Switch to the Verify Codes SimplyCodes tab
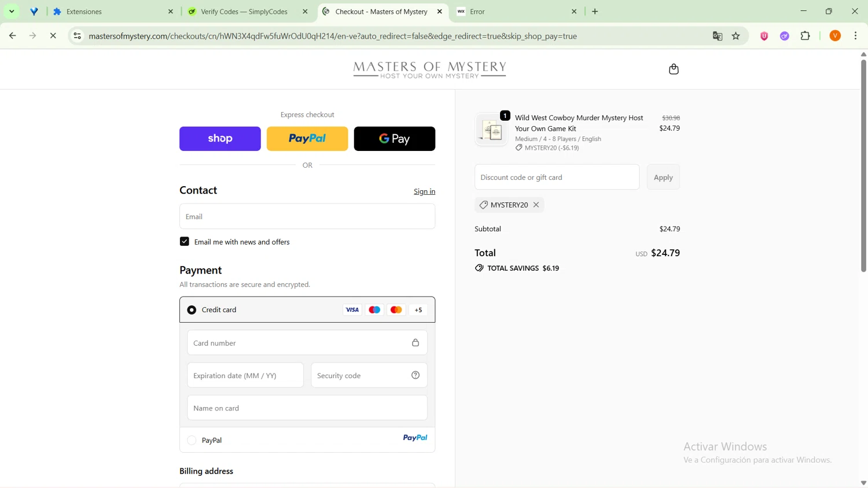Viewport: 868px width, 488px height. point(248,12)
